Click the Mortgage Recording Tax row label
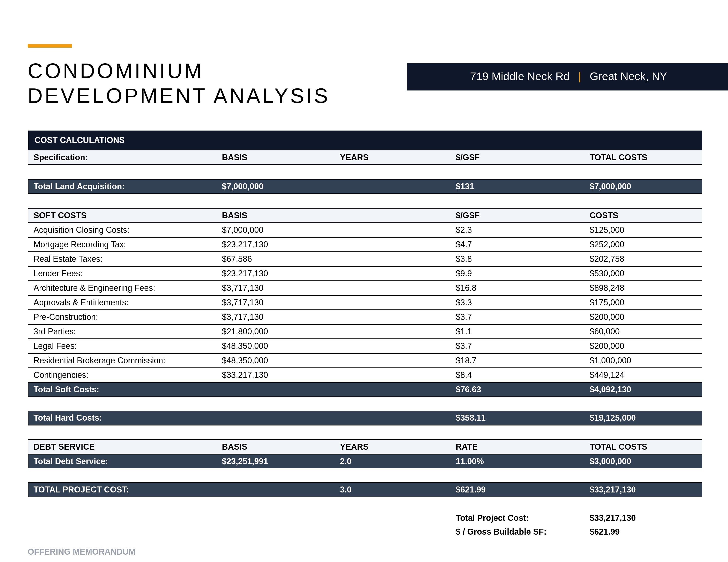This screenshot has height=562, width=728. click(x=80, y=245)
